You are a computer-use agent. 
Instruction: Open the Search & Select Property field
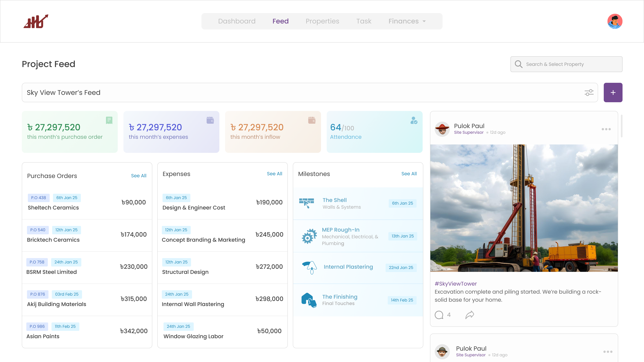[x=566, y=64]
